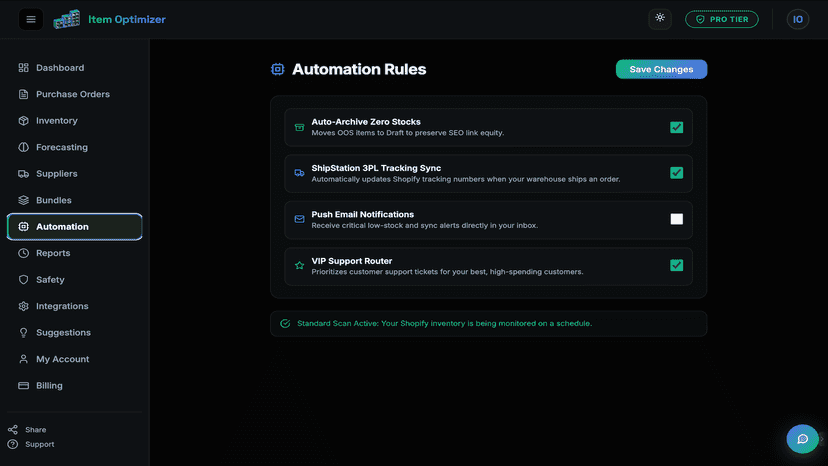Click the Standard Scan check circle icon

285,323
